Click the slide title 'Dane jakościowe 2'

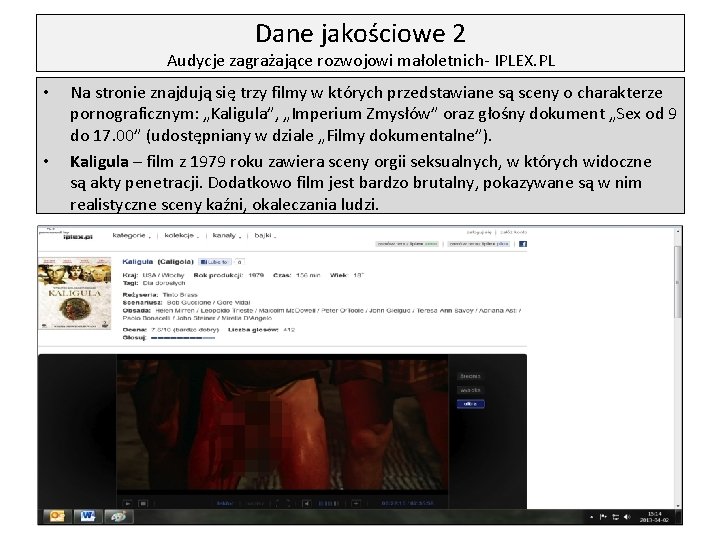click(360, 34)
